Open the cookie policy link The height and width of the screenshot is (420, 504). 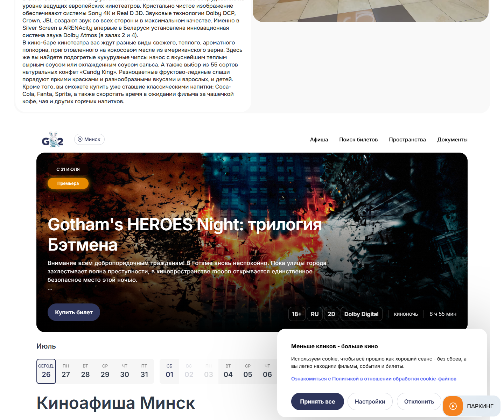[x=374, y=379]
